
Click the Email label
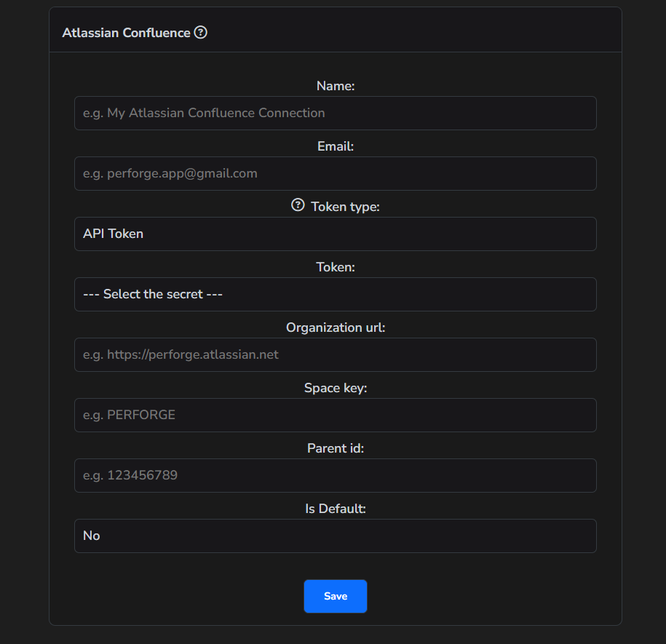tap(335, 146)
